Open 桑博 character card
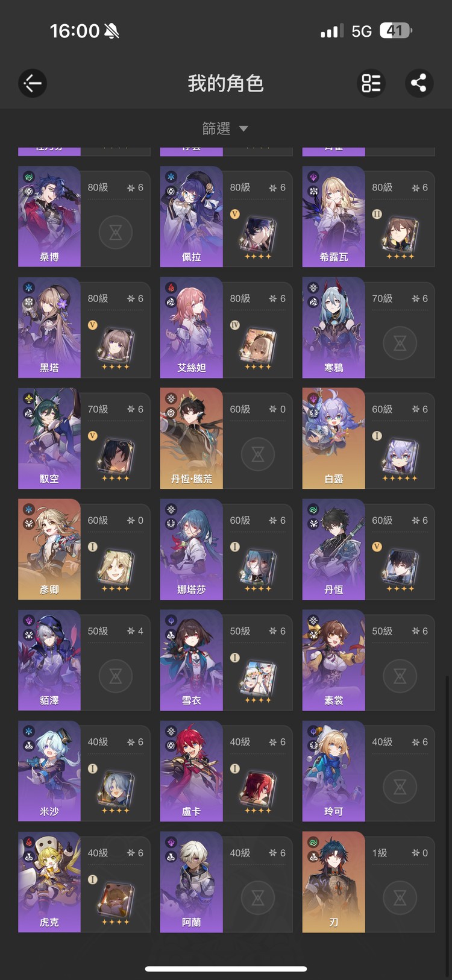This screenshot has height=980, width=452. click(x=84, y=216)
